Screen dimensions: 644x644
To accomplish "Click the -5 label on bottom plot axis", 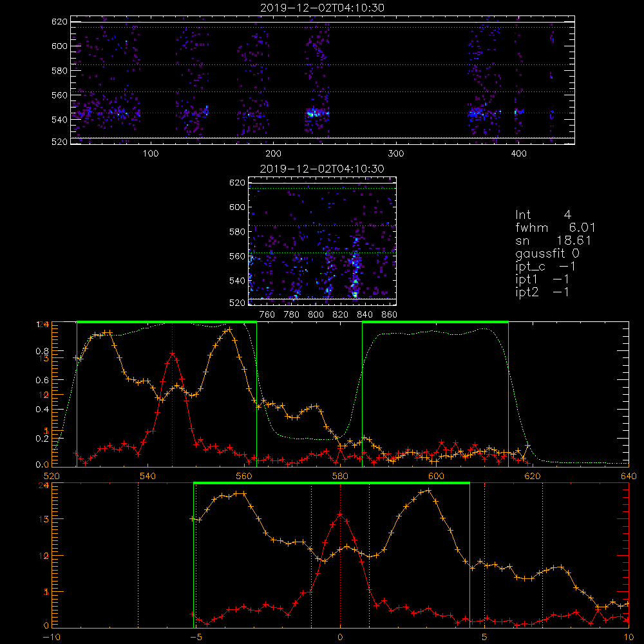I will pos(196,638).
